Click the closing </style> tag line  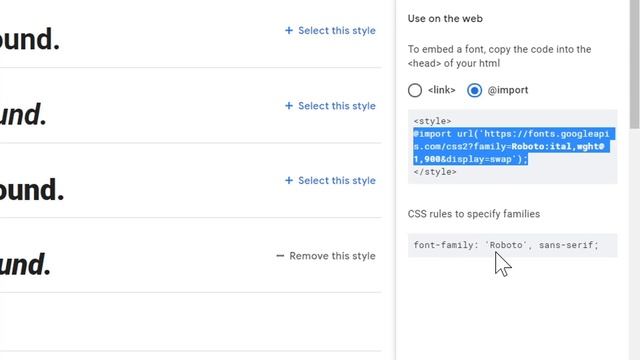pos(435,172)
